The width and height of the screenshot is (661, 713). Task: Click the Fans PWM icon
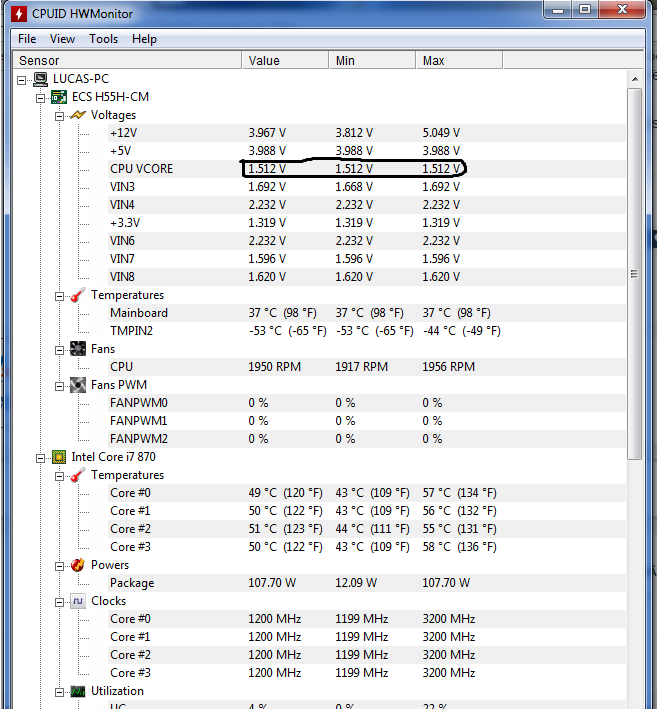tap(78, 385)
